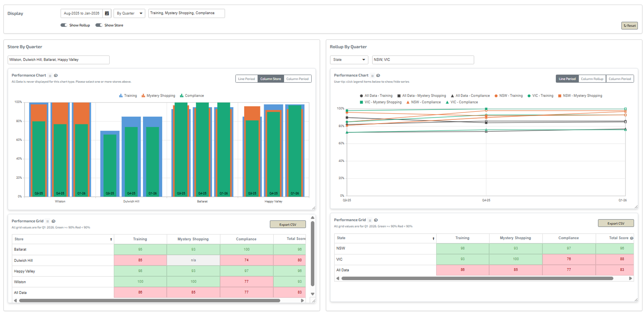Toggle the Show Store switch
This screenshot has height=313, width=644.
click(99, 25)
